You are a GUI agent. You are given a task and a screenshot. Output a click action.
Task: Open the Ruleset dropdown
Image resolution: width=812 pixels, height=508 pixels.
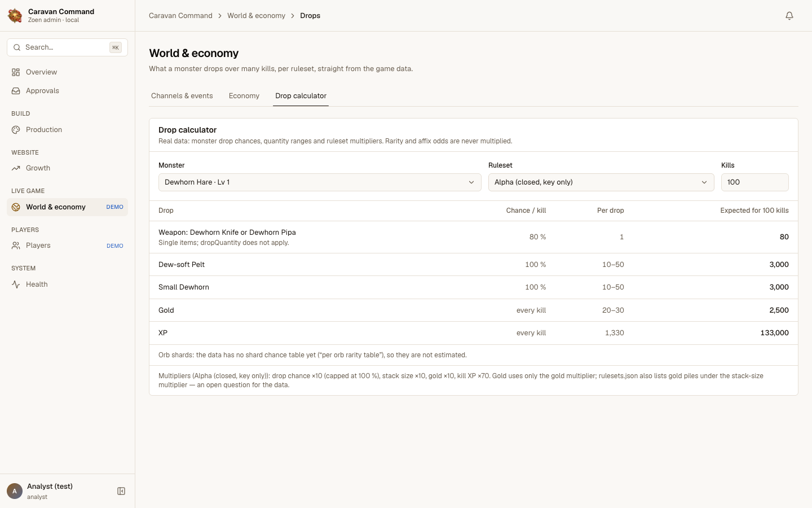pyautogui.click(x=601, y=182)
